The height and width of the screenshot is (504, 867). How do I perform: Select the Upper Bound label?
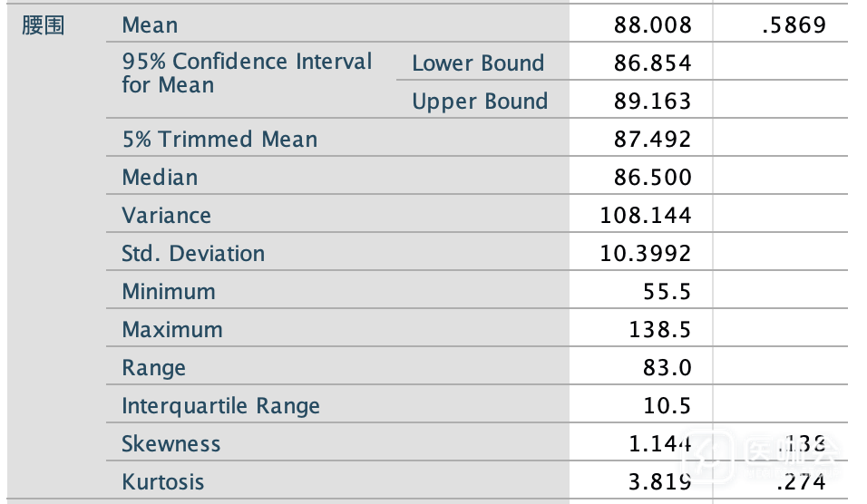(480, 102)
